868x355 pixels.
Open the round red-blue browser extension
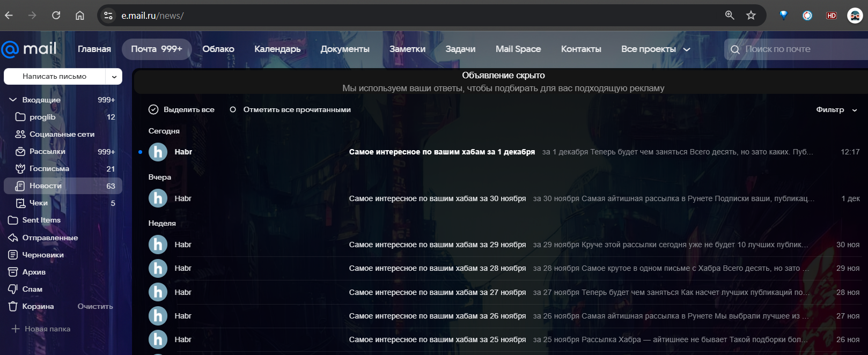pyautogui.click(x=807, y=16)
